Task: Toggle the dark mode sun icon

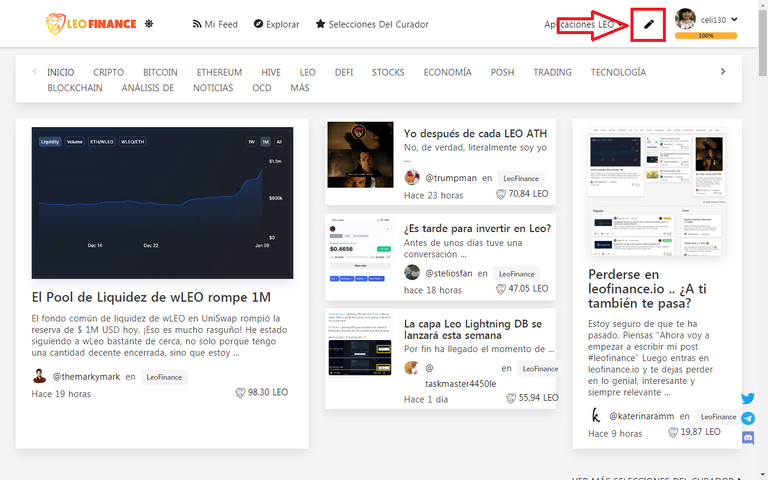Action: click(x=149, y=24)
